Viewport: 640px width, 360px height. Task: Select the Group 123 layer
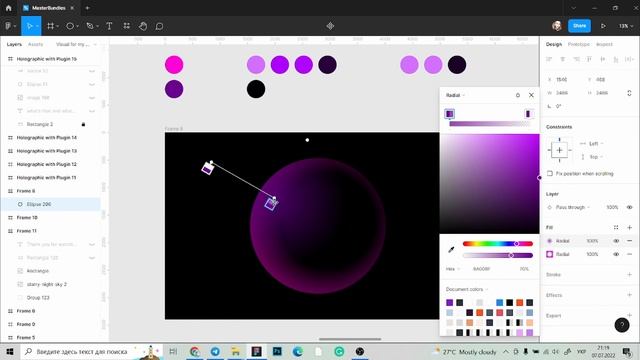pyautogui.click(x=50, y=298)
